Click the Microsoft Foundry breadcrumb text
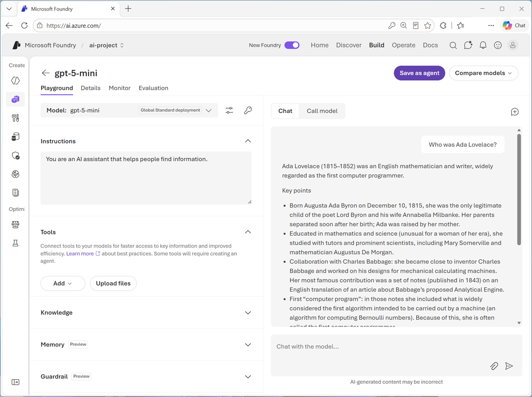Image resolution: width=532 pixels, height=397 pixels. point(50,45)
